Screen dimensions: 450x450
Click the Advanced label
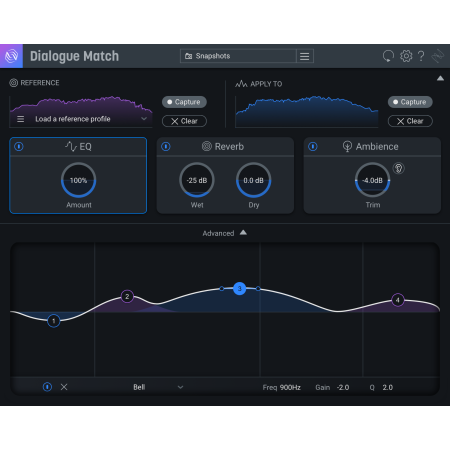coord(218,233)
